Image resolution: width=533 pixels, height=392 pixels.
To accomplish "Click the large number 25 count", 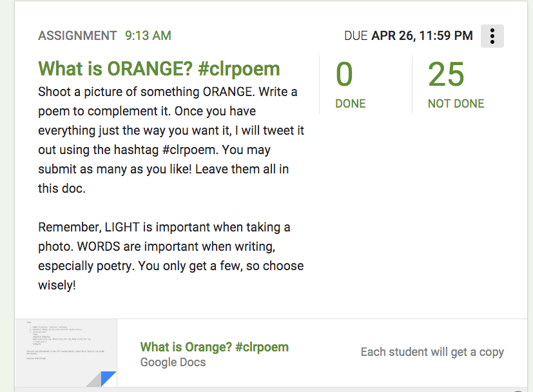I will click(x=446, y=75).
